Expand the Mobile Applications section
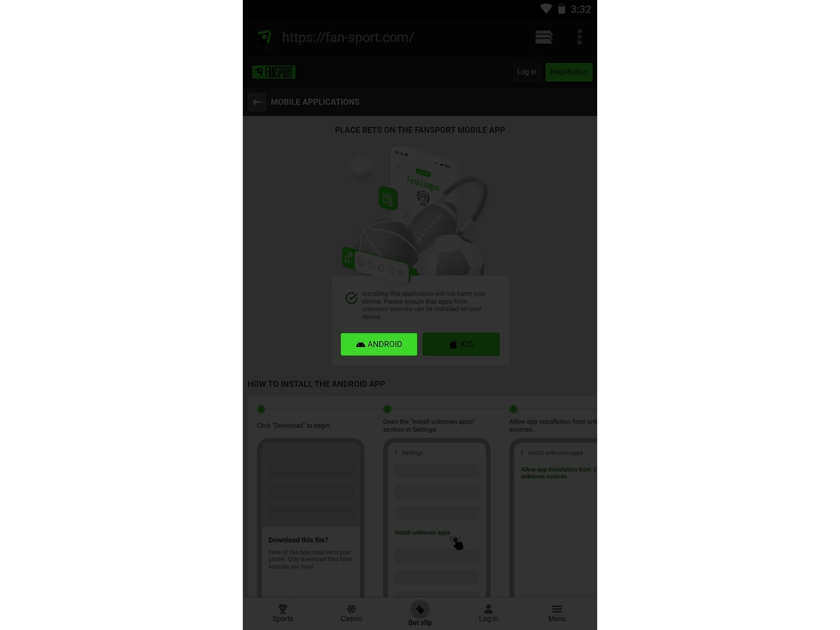The height and width of the screenshot is (630, 840). (x=315, y=102)
